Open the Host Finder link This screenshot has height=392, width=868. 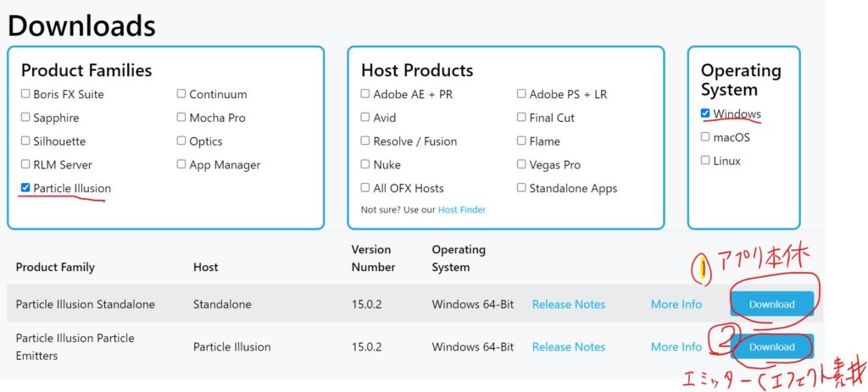462,209
